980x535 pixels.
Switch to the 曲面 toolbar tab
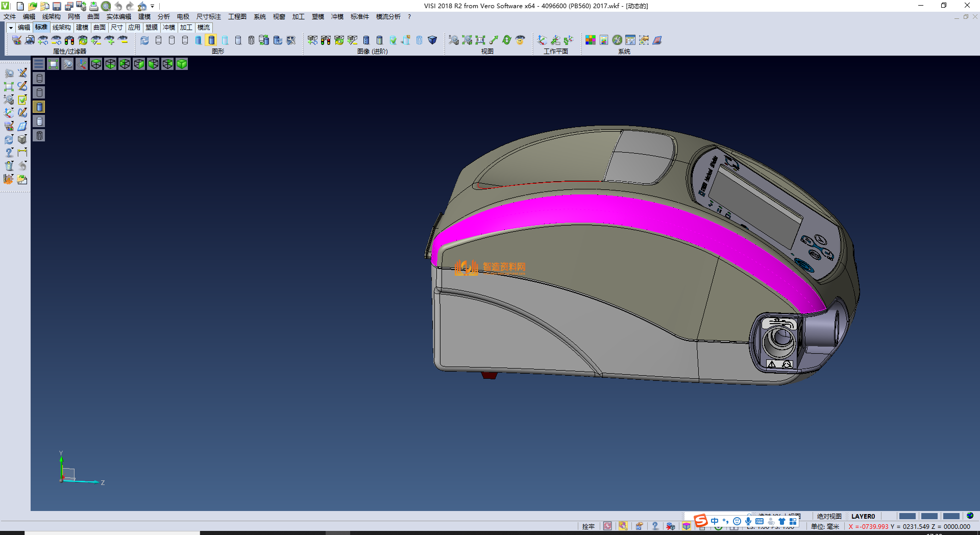100,28
